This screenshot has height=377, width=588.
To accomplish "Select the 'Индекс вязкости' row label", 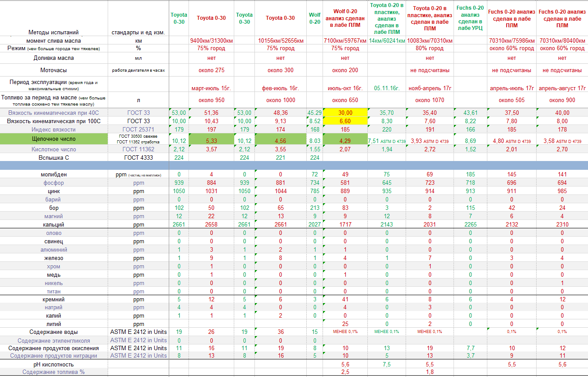I will tap(54, 130).
